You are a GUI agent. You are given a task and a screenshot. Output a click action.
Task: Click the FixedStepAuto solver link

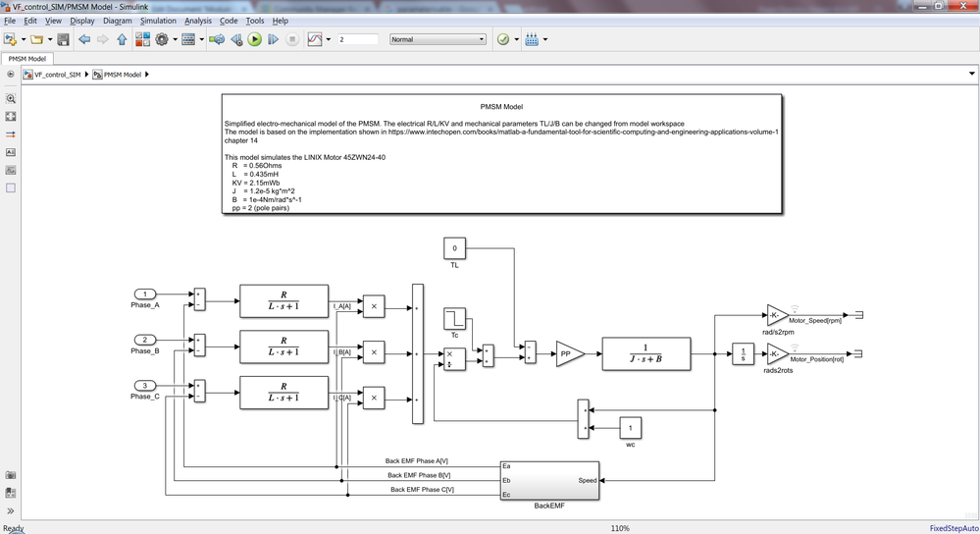pyautogui.click(x=954, y=528)
